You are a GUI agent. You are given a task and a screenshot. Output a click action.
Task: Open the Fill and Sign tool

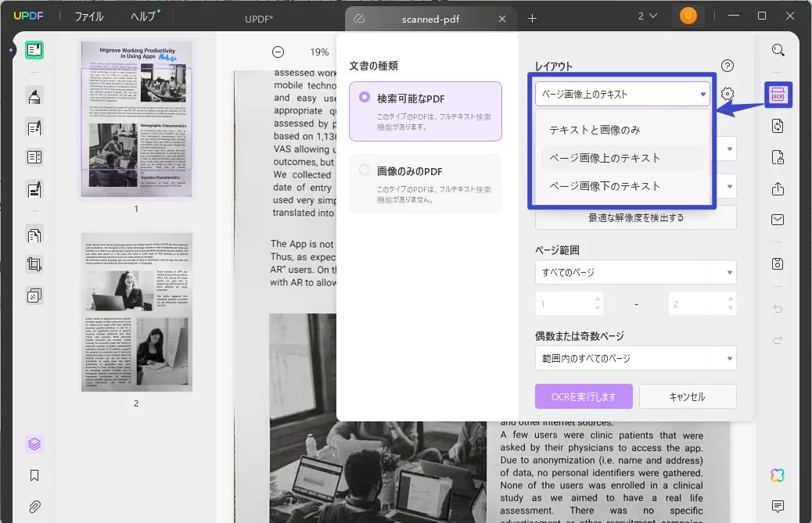[34, 190]
